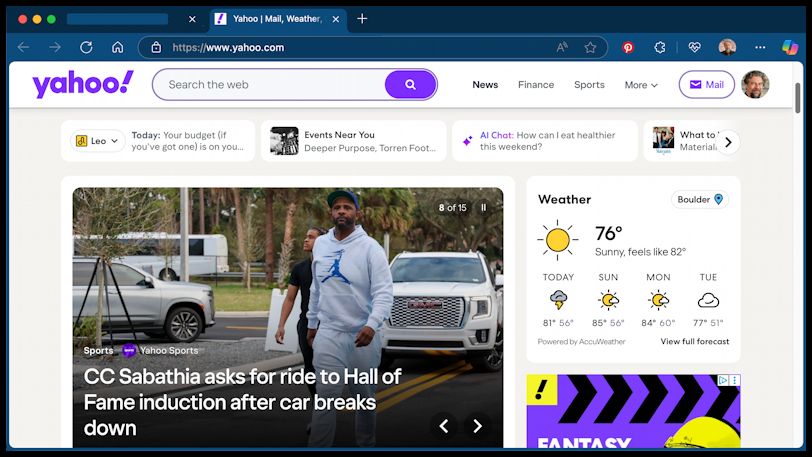812x457 pixels.
Task: Open ad options menu dots
Action: 735,380
